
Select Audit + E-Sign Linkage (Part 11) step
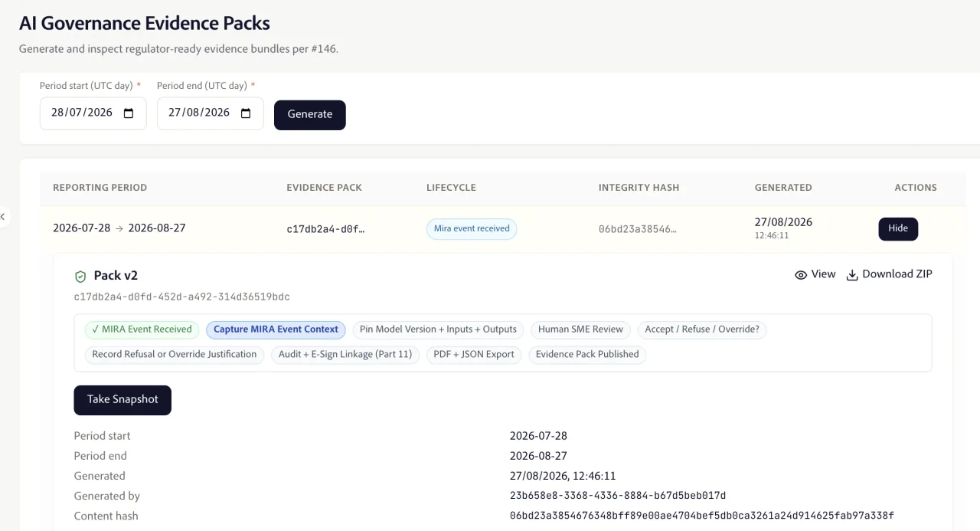click(345, 355)
